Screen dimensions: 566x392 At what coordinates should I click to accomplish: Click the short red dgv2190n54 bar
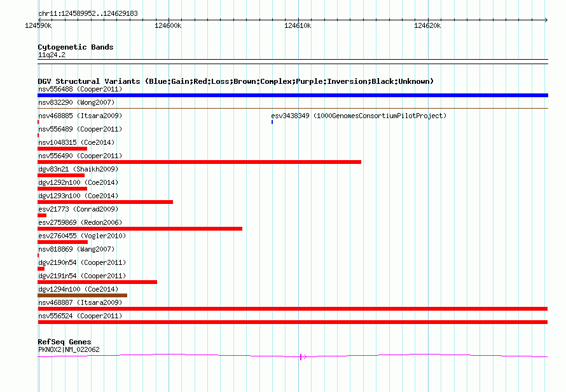(x=41, y=269)
